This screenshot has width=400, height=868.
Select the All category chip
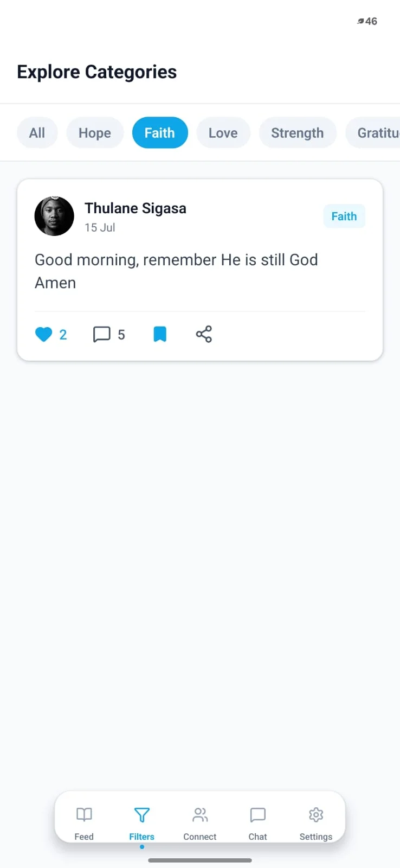point(37,133)
